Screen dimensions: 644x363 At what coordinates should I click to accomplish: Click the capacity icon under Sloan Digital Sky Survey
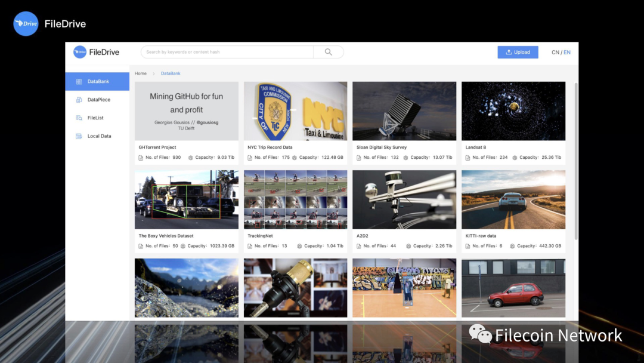click(406, 158)
